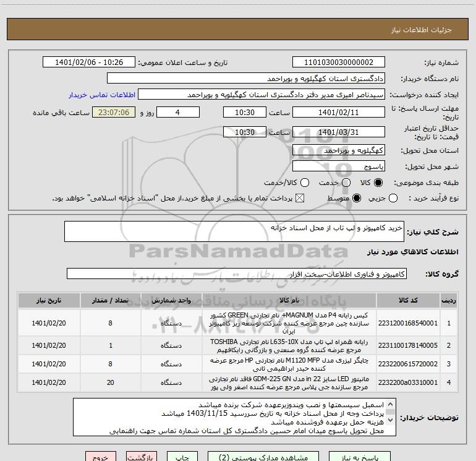Click GDM-225 GN LED monitor product name

click(x=289, y=382)
